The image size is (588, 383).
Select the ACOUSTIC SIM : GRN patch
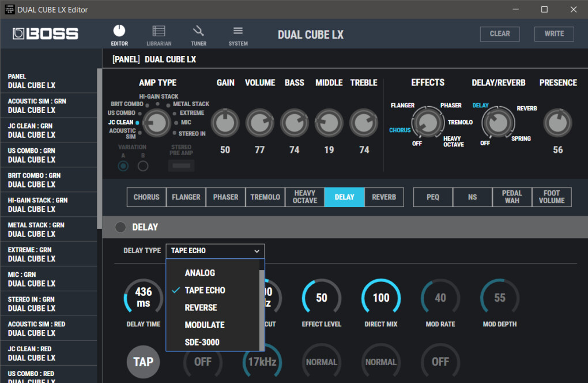tap(48, 106)
